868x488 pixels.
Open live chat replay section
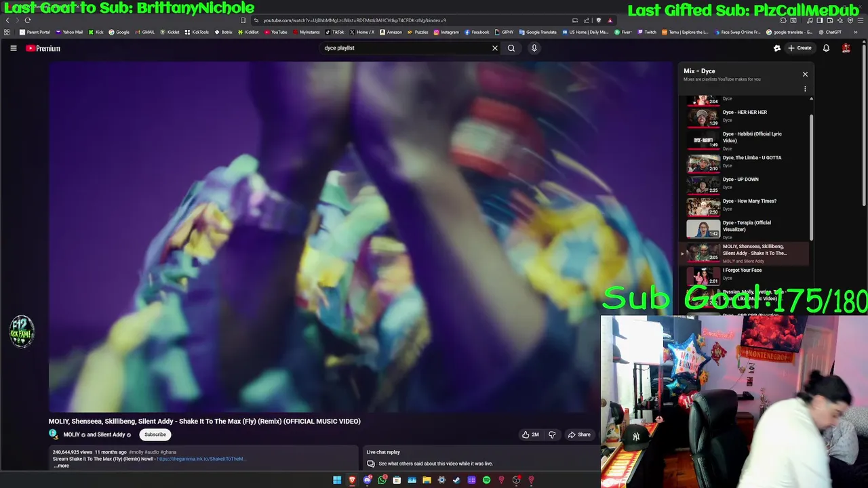(479, 458)
